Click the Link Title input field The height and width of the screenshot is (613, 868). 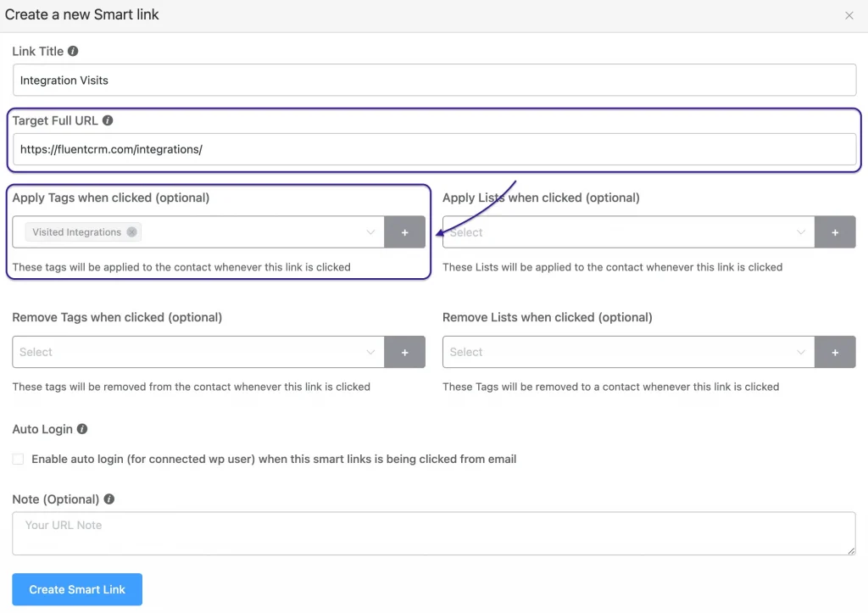pyautogui.click(x=339, y=80)
